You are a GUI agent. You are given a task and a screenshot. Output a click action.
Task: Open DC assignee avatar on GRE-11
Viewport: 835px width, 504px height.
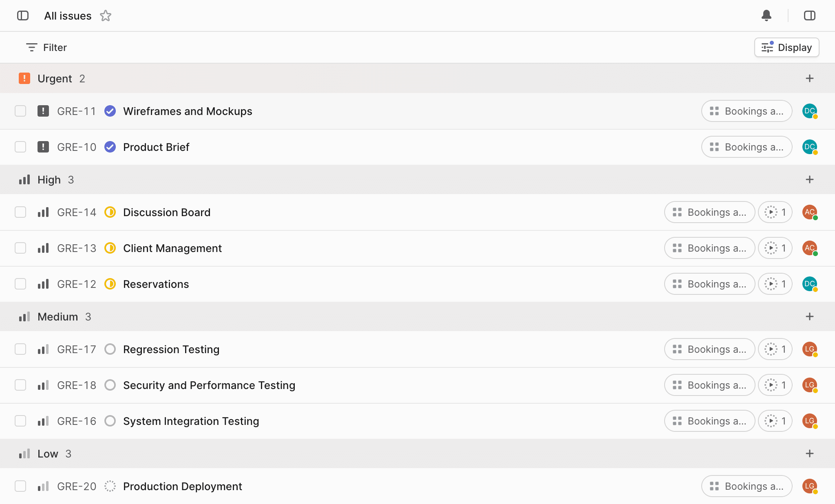click(810, 111)
